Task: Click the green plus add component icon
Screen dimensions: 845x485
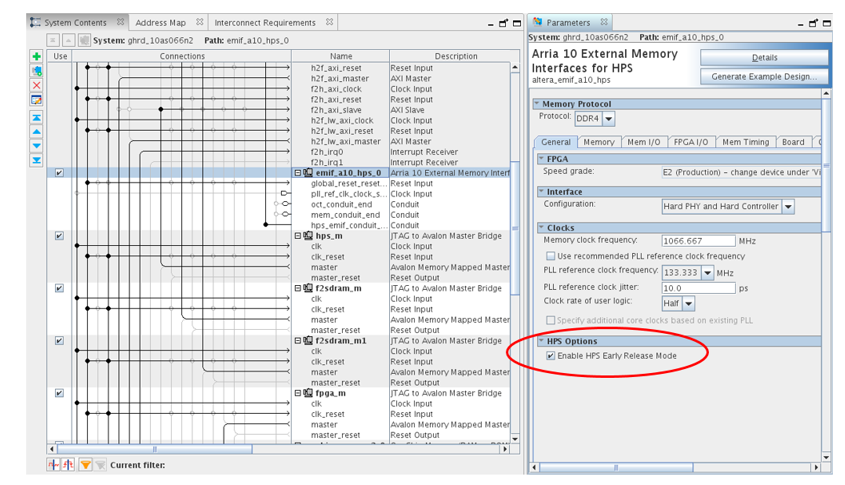Action: coord(36,56)
